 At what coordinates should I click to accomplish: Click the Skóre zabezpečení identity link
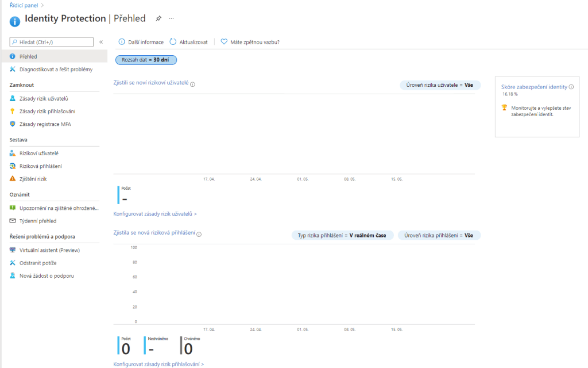pos(534,87)
